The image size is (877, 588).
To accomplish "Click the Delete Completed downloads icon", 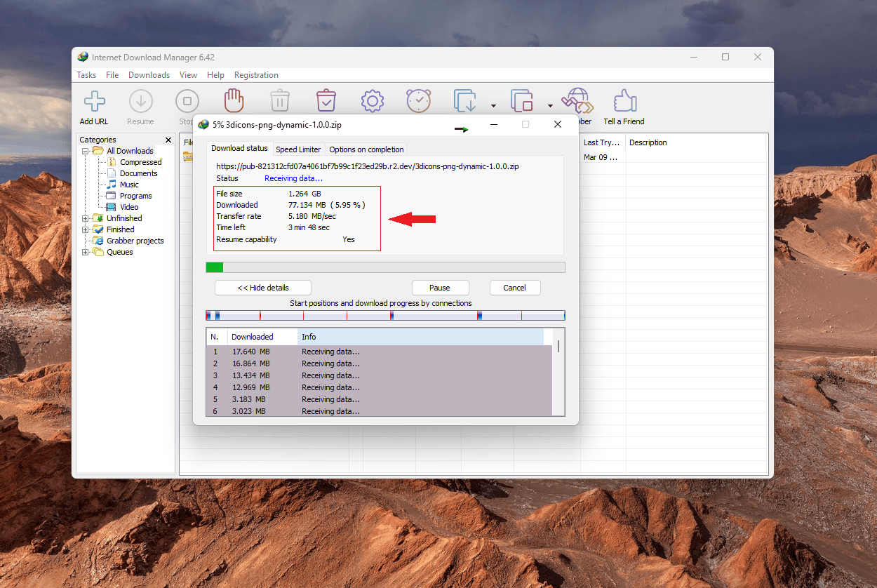I will 326,100.
